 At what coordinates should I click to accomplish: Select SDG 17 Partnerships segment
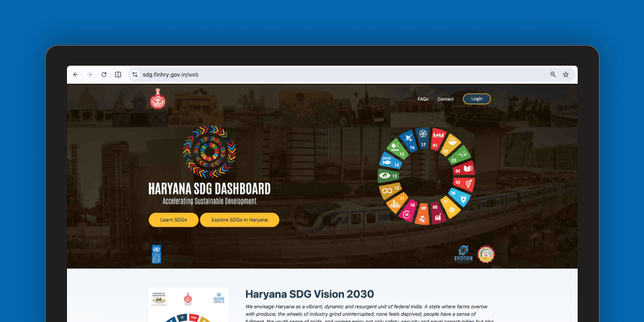click(x=423, y=137)
